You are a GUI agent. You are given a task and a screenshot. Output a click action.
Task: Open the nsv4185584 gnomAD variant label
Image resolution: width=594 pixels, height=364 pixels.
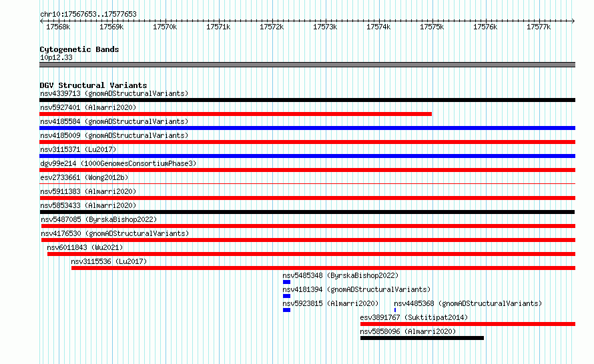pyautogui.click(x=114, y=121)
